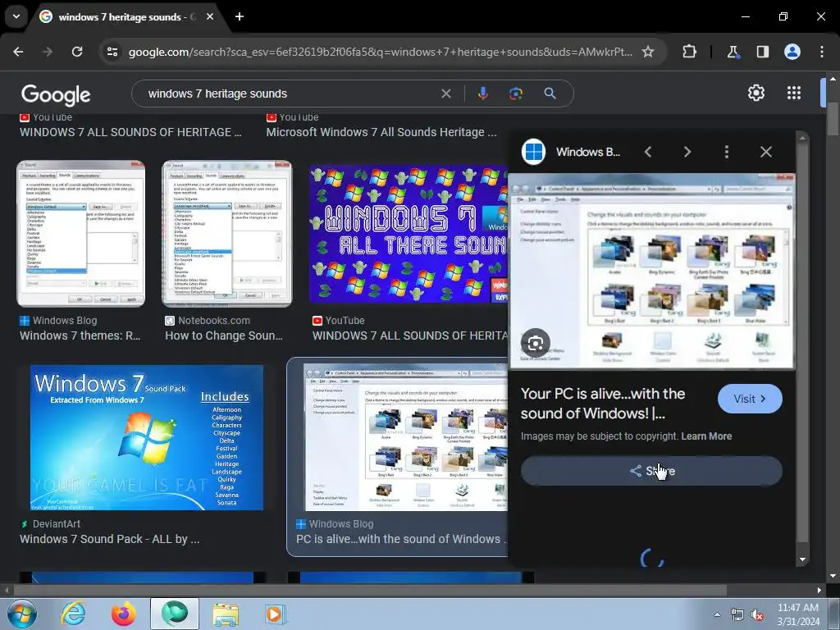The height and width of the screenshot is (630, 840).
Task: Show hidden system tray icons
Action: pyautogui.click(x=717, y=614)
